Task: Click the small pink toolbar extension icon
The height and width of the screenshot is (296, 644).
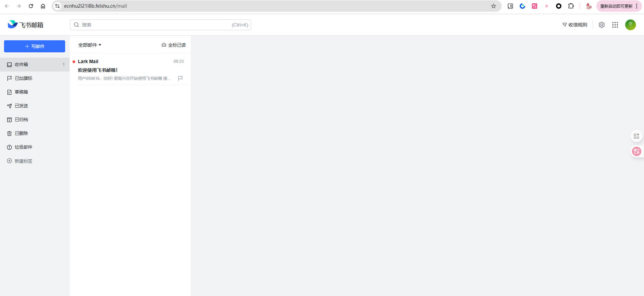Action: [x=547, y=6]
